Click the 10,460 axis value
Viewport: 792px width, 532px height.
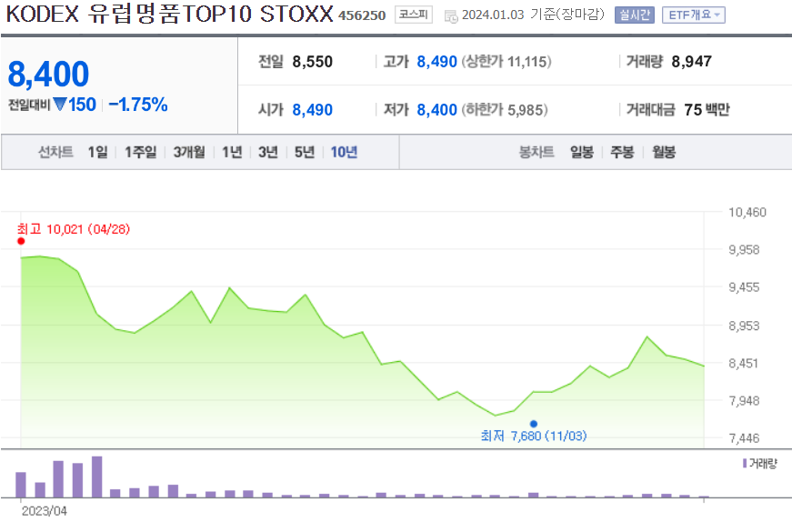[747, 212]
